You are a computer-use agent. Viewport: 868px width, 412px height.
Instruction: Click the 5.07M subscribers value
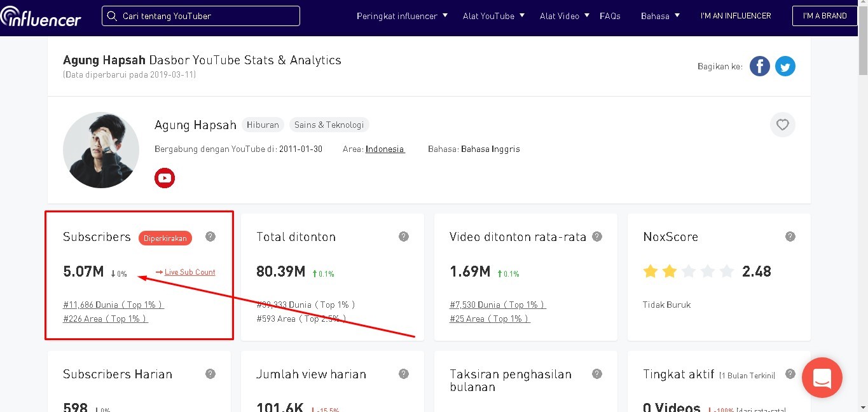tap(83, 271)
